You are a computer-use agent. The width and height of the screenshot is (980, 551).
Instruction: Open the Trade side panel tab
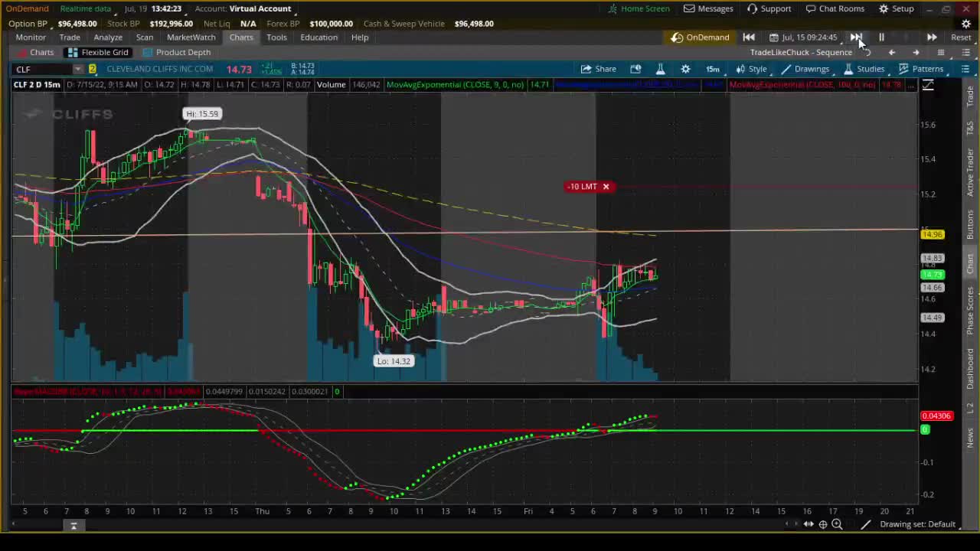pyautogui.click(x=970, y=96)
